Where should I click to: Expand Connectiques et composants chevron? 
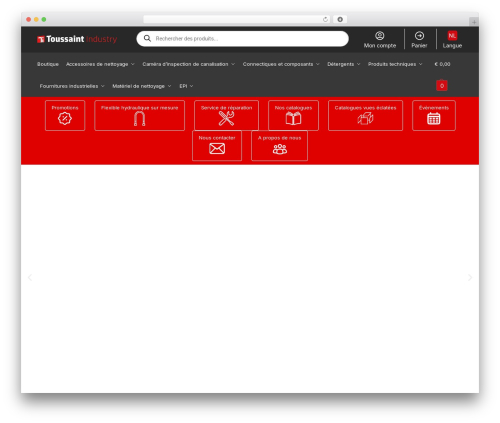coord(318,64)
